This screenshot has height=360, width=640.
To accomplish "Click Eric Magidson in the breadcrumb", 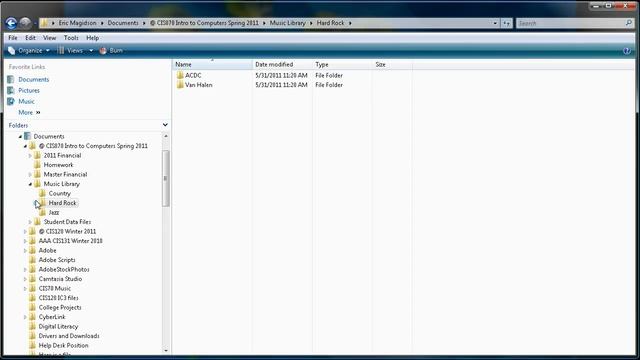I will coord(78,23).
